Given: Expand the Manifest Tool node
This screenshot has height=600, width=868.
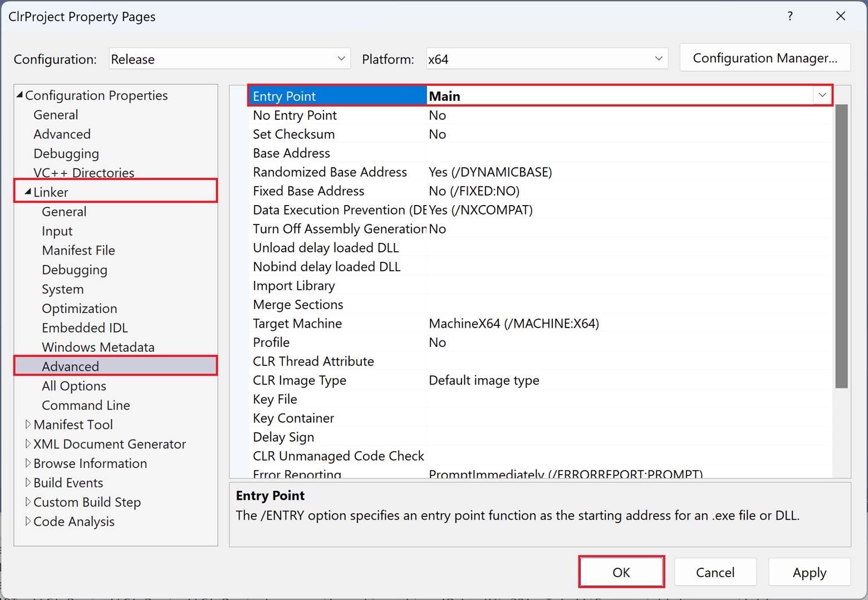Looking at the screenshot, I should [x=28, y=425].
